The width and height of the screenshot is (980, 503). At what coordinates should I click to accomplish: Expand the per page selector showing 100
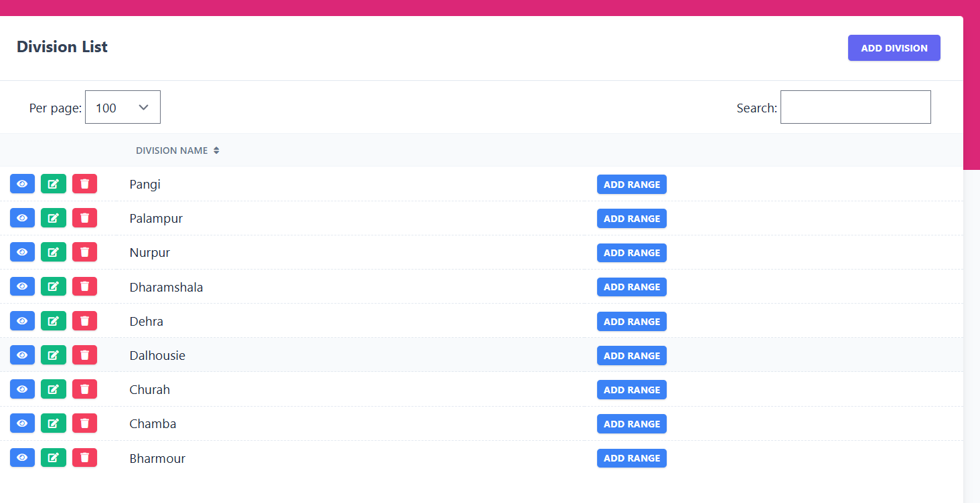(x=122, y=107)
